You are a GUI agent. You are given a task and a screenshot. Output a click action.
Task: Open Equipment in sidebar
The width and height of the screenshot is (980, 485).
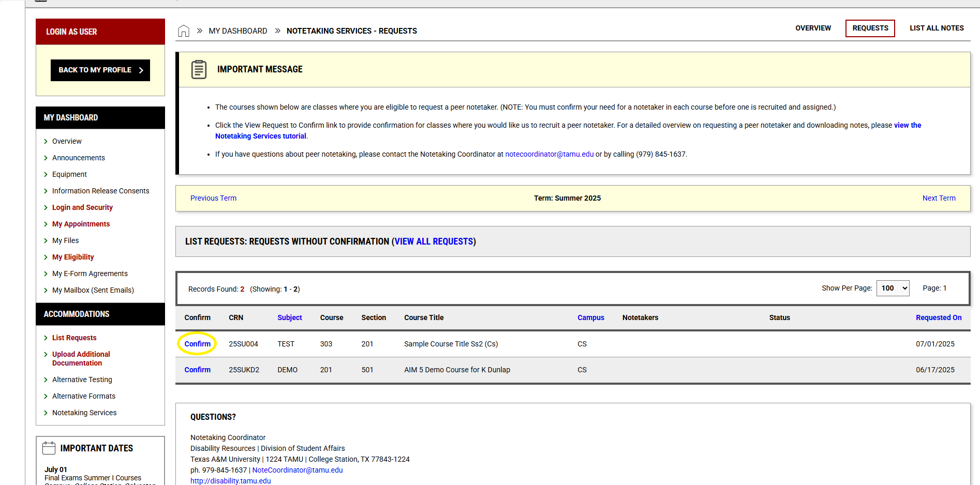69,174
